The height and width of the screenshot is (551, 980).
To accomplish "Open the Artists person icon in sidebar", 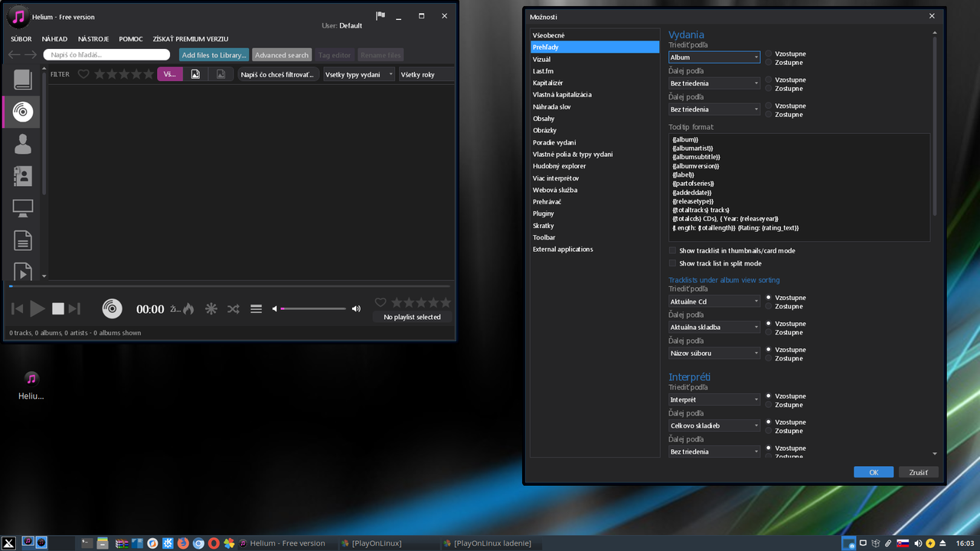I will point(23,144).
